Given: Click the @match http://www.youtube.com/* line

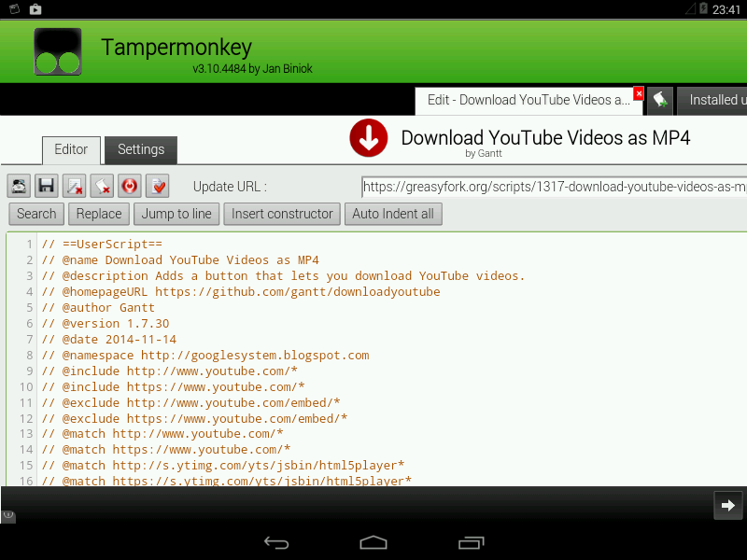Looking at the screenshot, I should click(x=162, y=434).
